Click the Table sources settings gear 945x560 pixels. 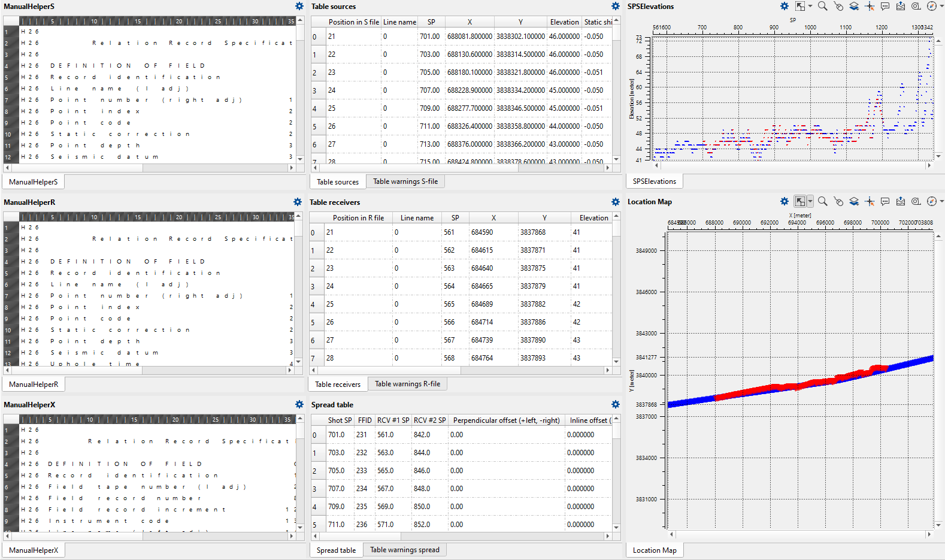[x=616, y=6]
